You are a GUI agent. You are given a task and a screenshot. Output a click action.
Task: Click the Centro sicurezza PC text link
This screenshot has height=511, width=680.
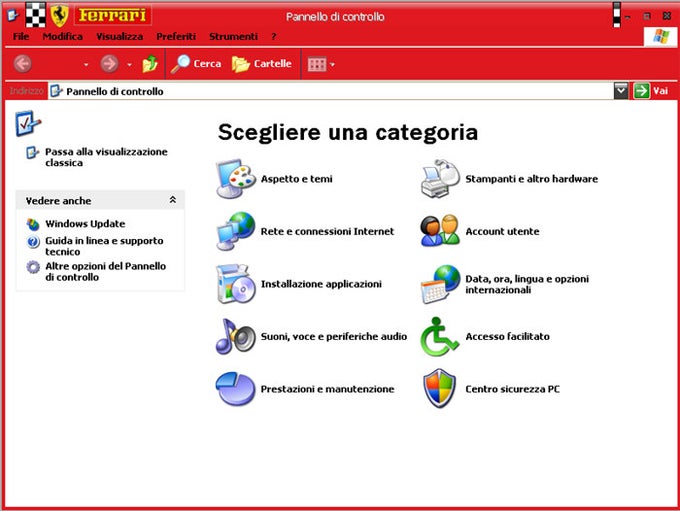pos(512,389)
